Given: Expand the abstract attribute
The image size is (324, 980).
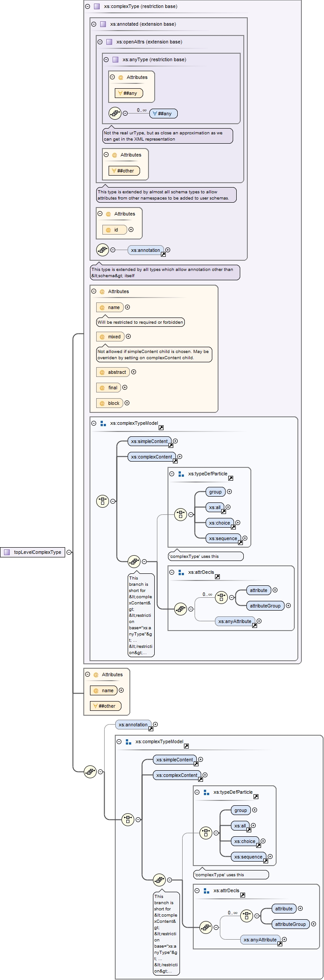Looking at the screenshot, I should [133, 372].
